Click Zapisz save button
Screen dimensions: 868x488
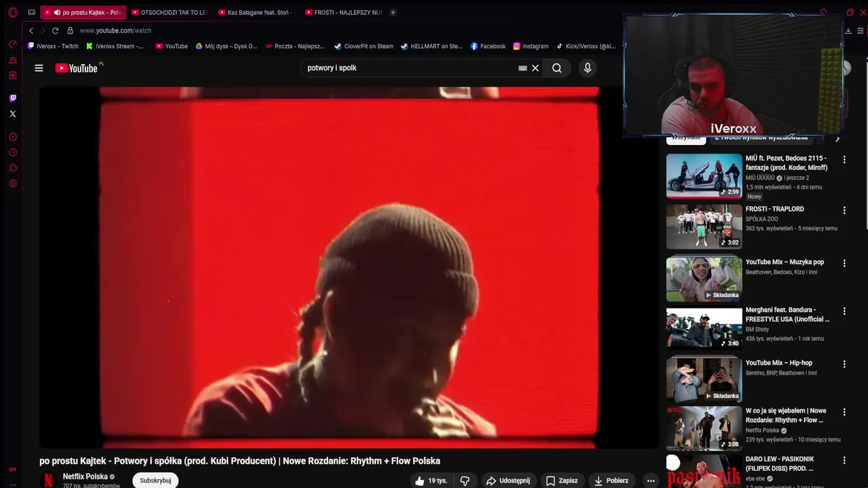(561, 481)
